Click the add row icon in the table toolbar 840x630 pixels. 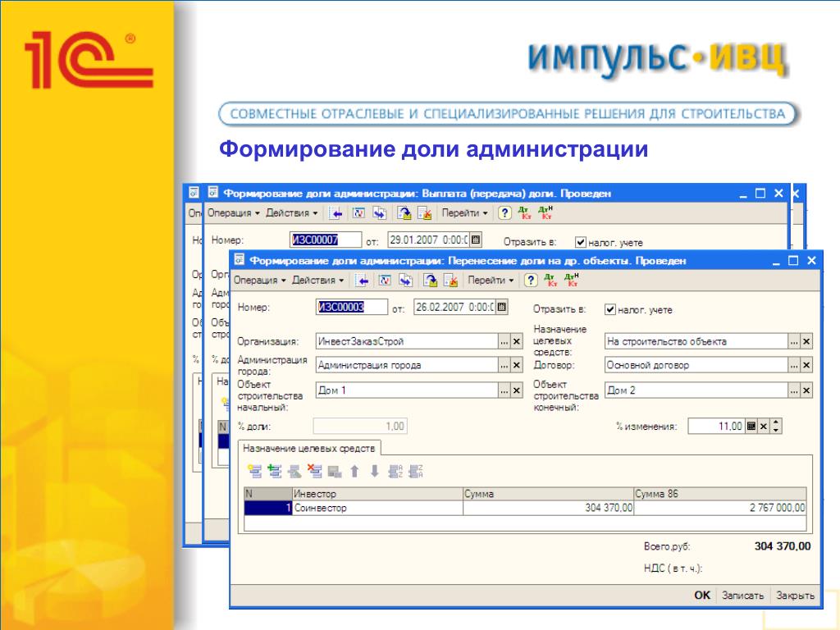pyautogui.click(x=254, y=472)
